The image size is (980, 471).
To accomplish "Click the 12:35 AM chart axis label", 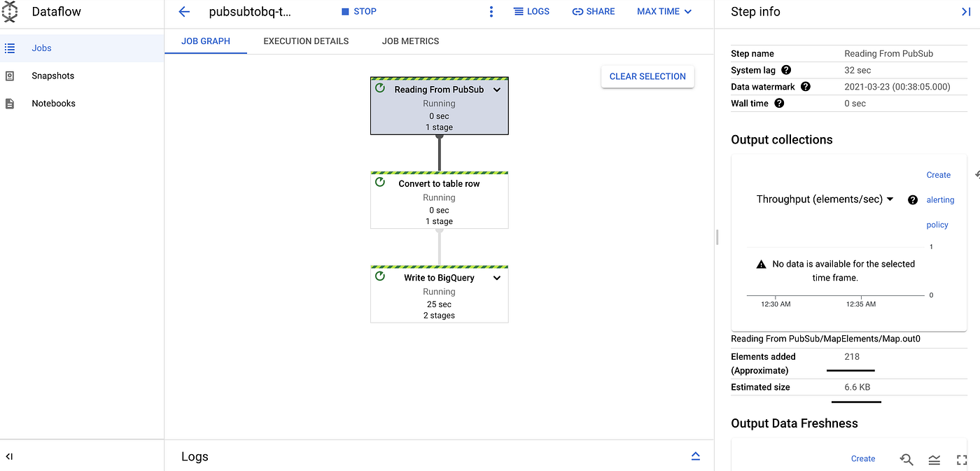I will tap(861, 304).
